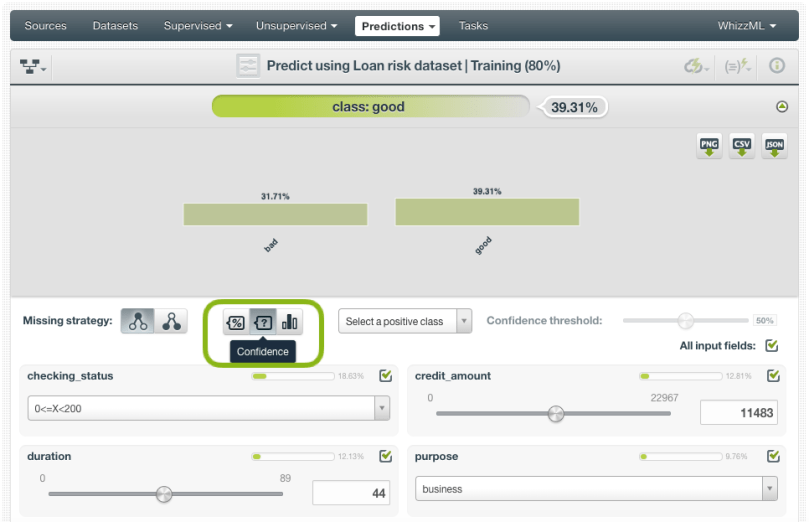The width and height of the screenshot is (809, 522).
Task: Select the probability percentage icon
Action: click(x=236, y=322)
